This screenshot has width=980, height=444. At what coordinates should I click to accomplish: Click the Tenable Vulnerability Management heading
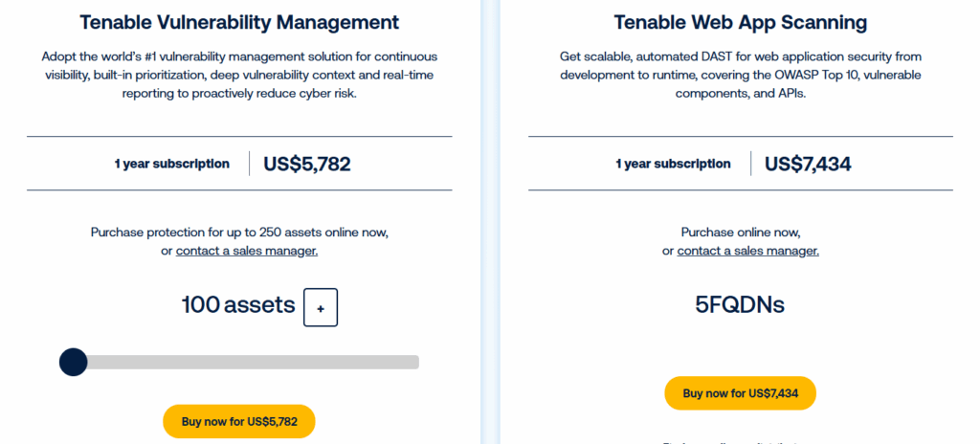click(239, 22)
